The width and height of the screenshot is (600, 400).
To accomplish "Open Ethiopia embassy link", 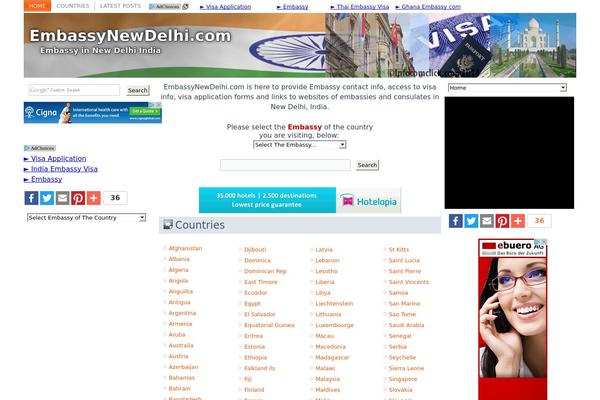I will (256, 358).
